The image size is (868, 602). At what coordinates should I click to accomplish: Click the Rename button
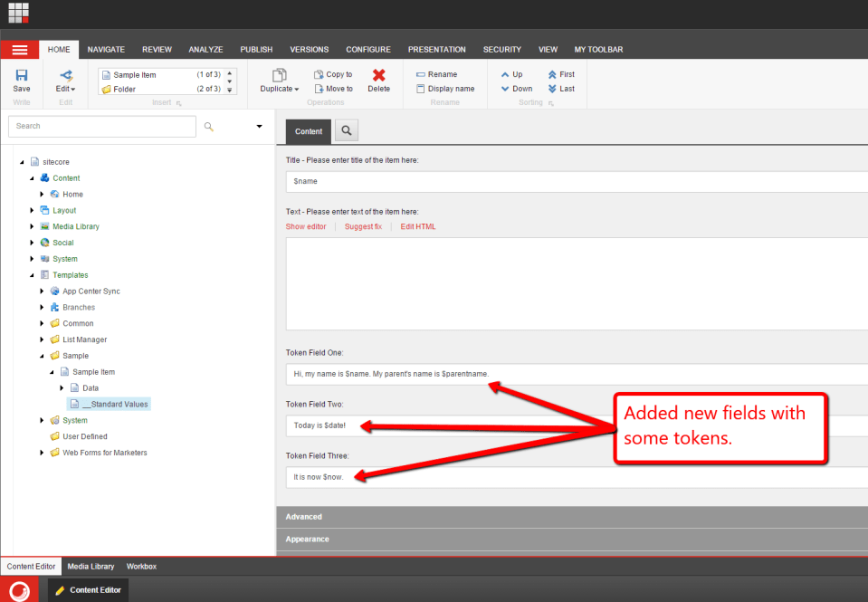pos(437,74)
